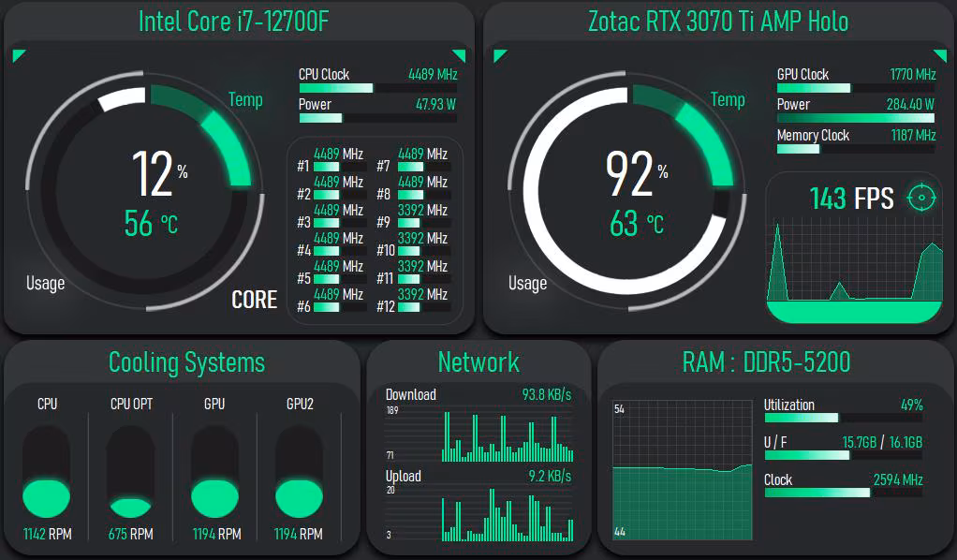This screenshot has height=560, width=957.
Task: Click the CORE label
Action: click(255, 300)
